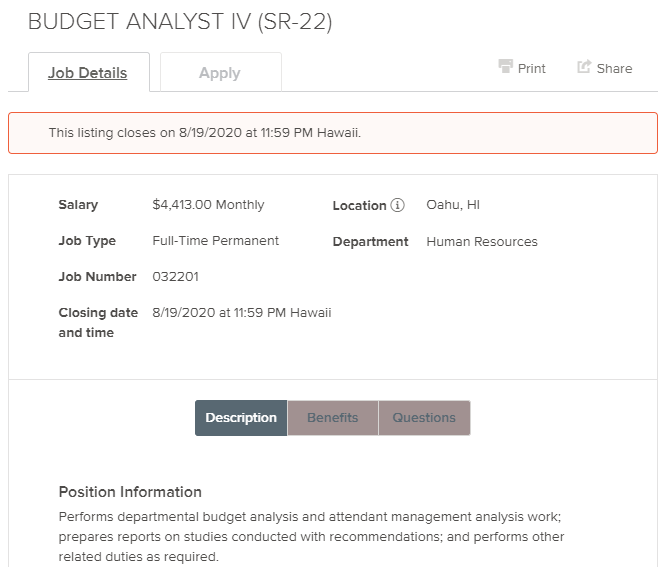
Task: Open the Apply tab
Action: (221, 72)
